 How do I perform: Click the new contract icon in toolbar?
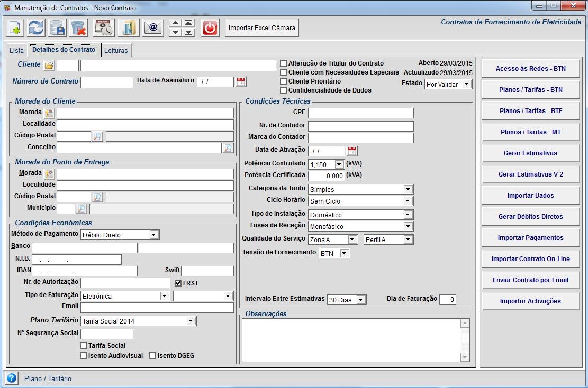tap(15, 28)
